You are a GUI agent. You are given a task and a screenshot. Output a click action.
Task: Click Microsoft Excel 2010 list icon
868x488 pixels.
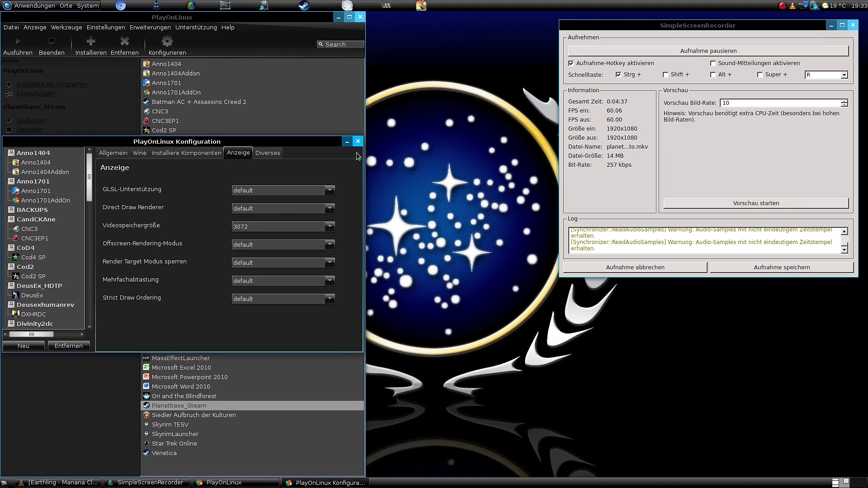coord(146,367)
